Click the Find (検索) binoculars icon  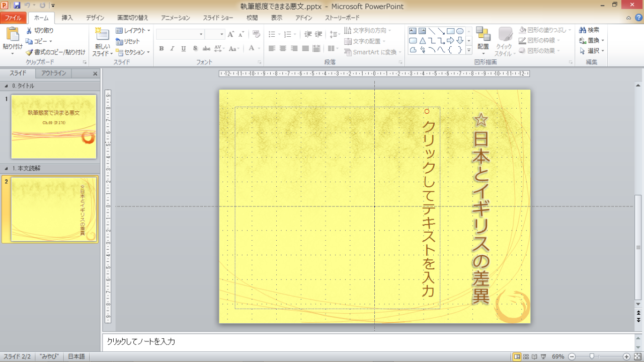(583, 30)
